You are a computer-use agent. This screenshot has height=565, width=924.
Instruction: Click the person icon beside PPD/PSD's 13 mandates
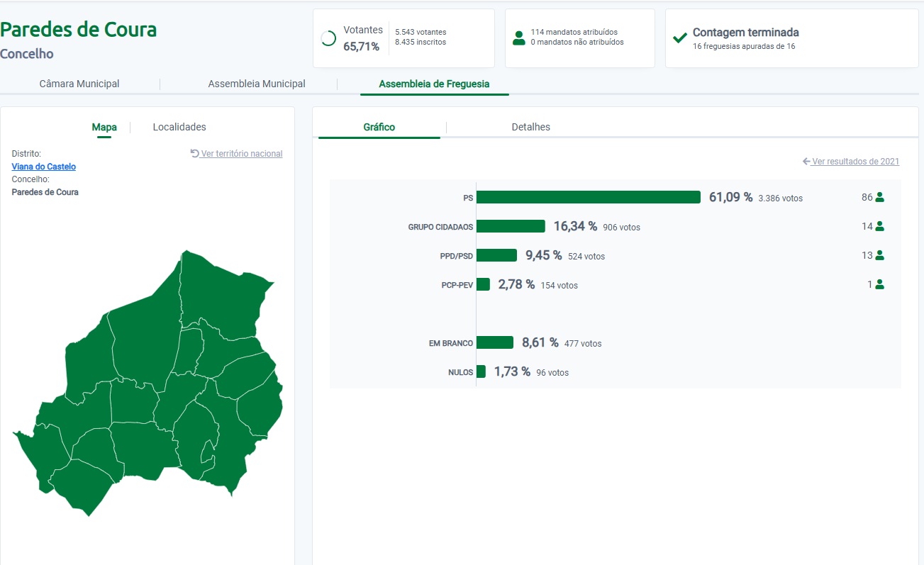coord(879,255)
